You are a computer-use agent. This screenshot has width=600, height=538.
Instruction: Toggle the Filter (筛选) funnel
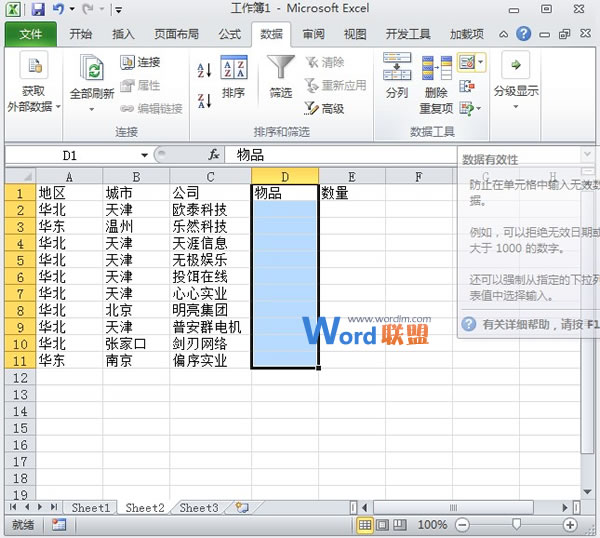[x=280, y=77]
